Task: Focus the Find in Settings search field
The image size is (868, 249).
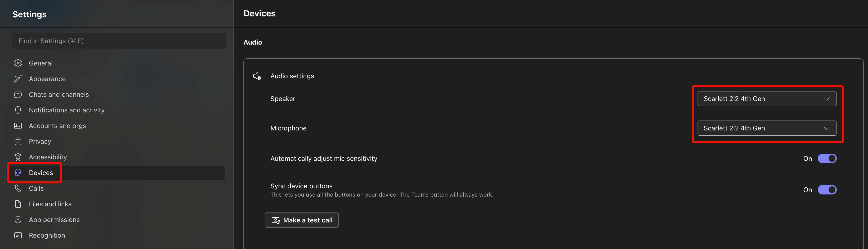Action: tap(119, 41)
